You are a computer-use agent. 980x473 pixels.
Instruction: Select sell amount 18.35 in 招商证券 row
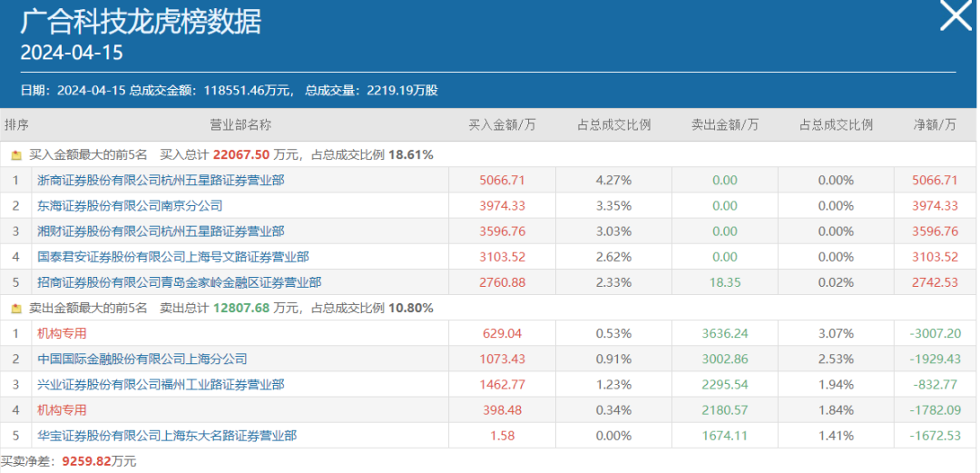point(725,282)
